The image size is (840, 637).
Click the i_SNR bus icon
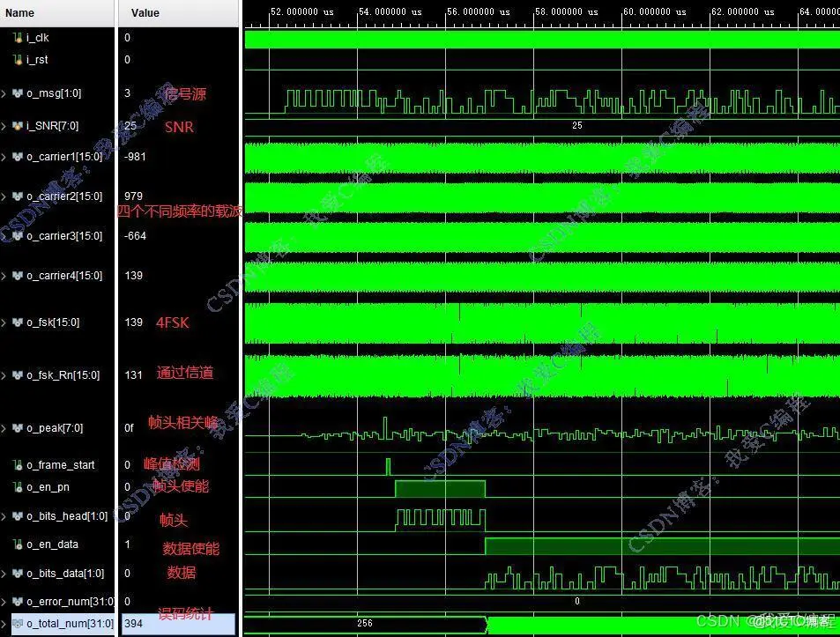pyautogui.click(x=18, y=126)
